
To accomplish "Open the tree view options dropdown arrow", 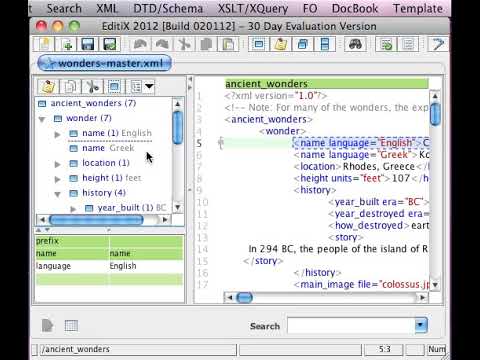I will [x=149, y=87].
